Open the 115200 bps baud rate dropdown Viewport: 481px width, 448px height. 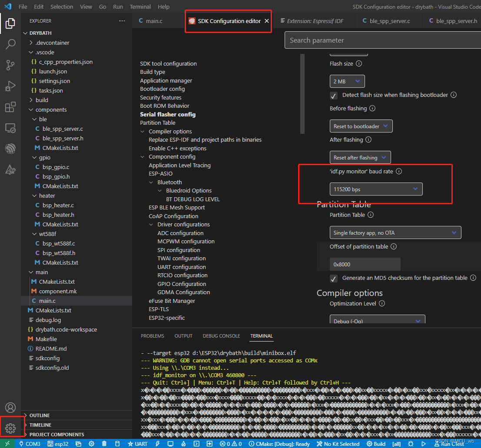[376, 189]
